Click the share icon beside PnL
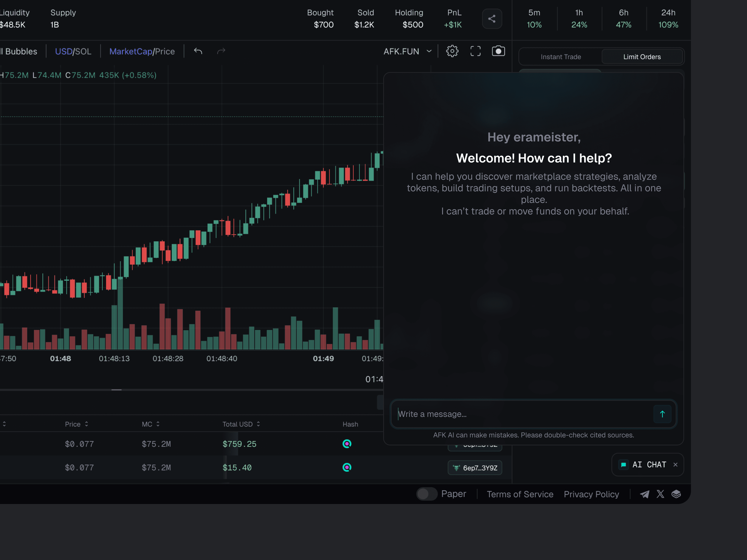This screenshot has width=747, height=560. click(x=492, y=18)
